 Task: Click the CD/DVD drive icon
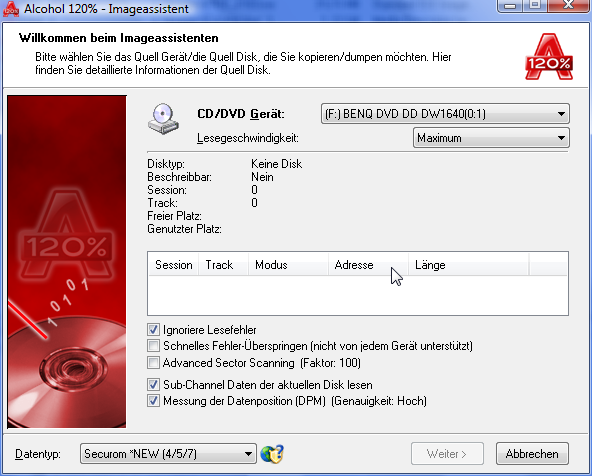pos(163,119)
